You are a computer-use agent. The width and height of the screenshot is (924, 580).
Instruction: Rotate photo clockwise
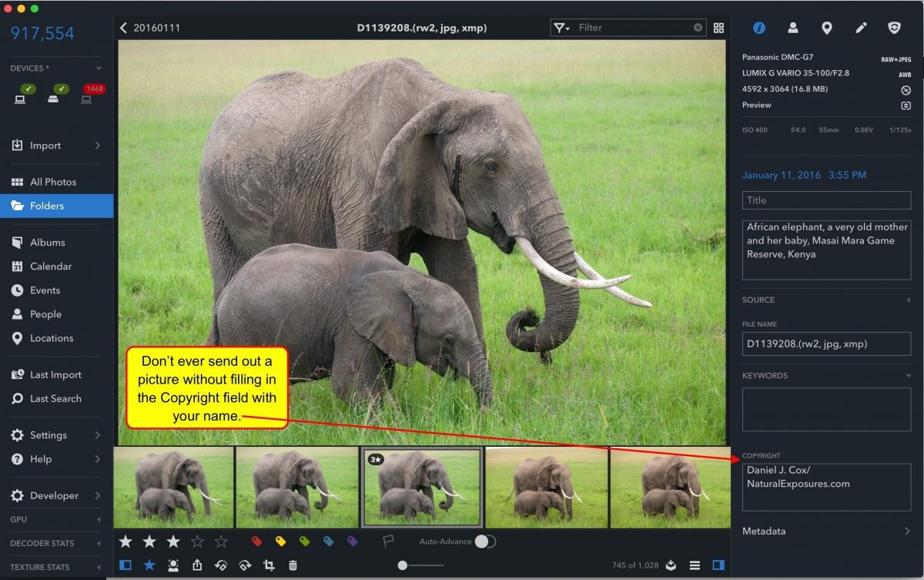point(245,565)
